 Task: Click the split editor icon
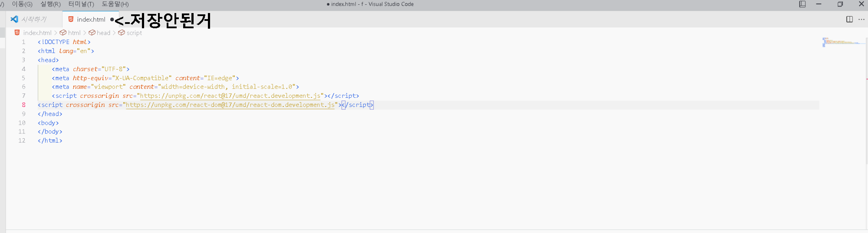pos(849,19)
